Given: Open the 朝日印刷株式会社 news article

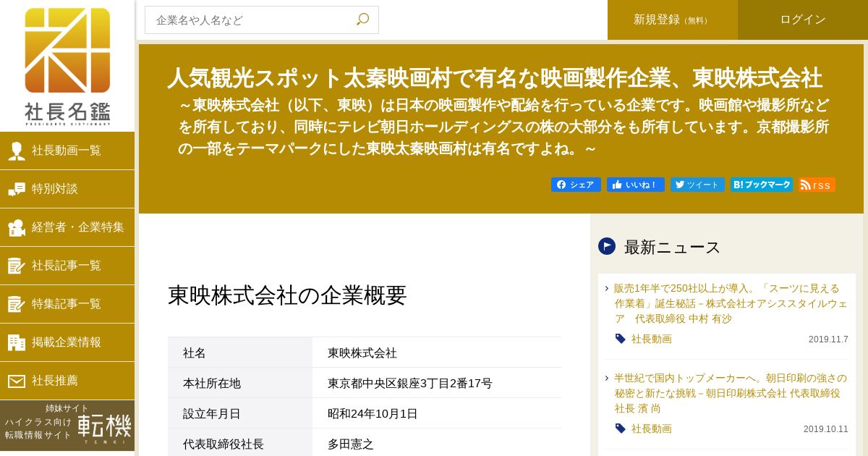Looking at the screenshot, I should (731, 393).
